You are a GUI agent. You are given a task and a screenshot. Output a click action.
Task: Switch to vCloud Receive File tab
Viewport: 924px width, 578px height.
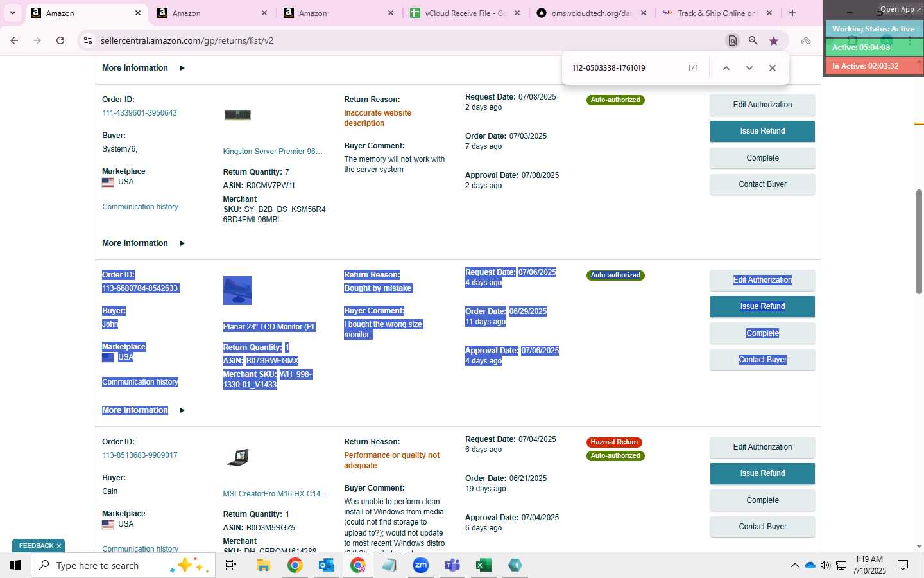(x=465, y=13)
